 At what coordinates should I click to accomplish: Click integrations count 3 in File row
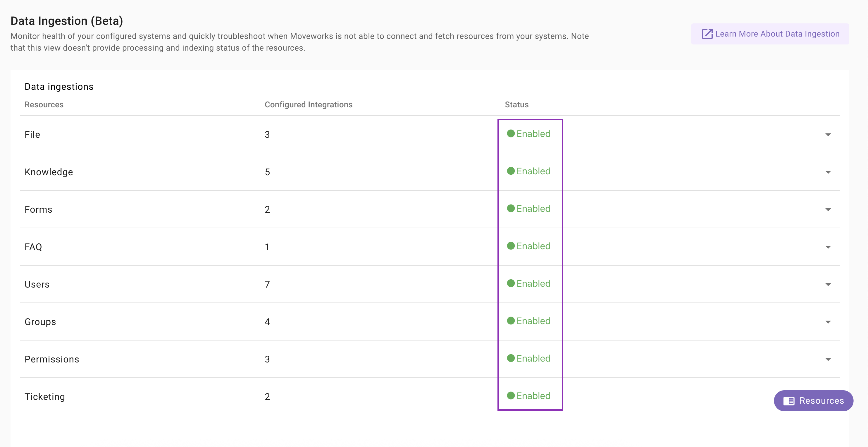point(267,135)
